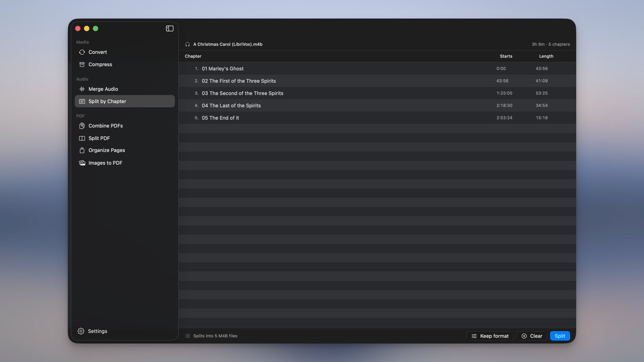Click the 41:09 length value

(x=541, y=81)
